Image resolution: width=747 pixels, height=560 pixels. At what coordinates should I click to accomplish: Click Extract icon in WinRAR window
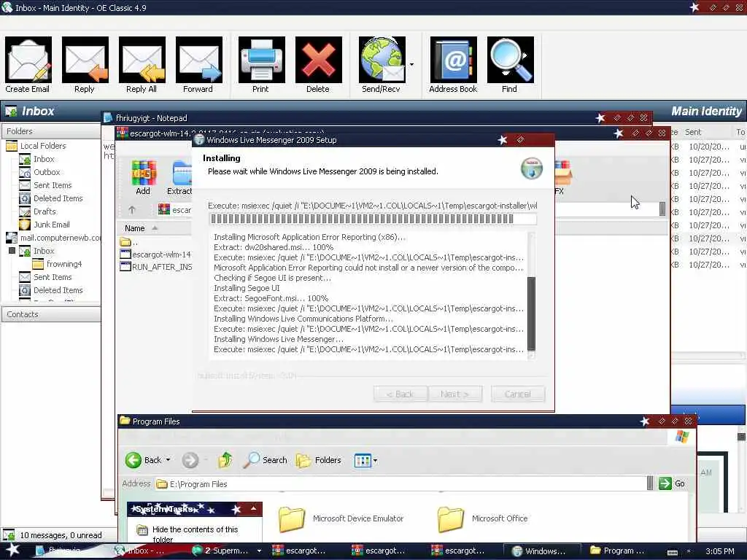click(179, 178)
